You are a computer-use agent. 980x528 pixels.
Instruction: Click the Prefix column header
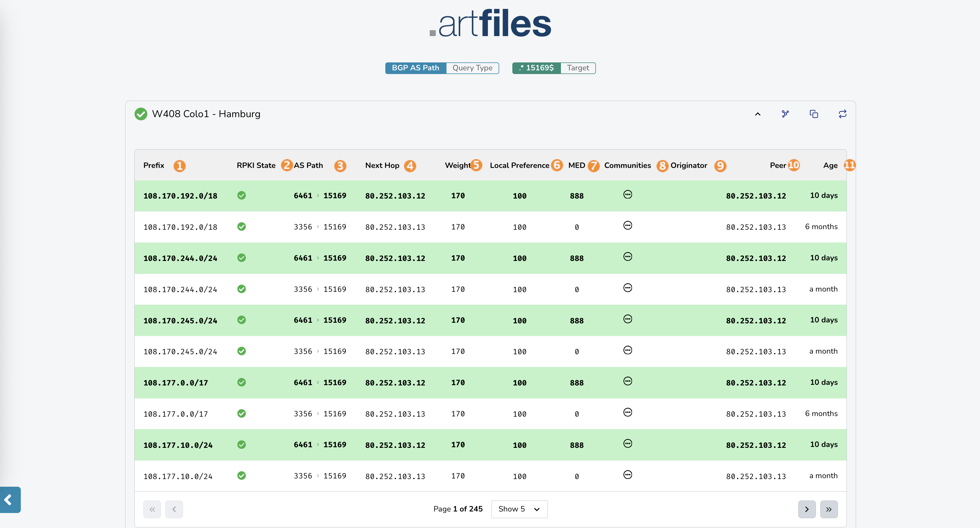pyautogui.click(x=154, y=165)
